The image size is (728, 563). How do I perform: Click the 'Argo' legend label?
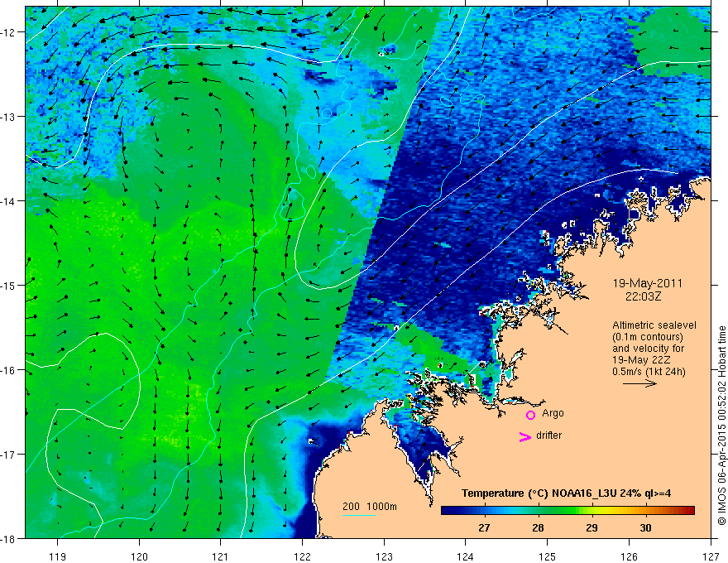click(x=553, y=413)
